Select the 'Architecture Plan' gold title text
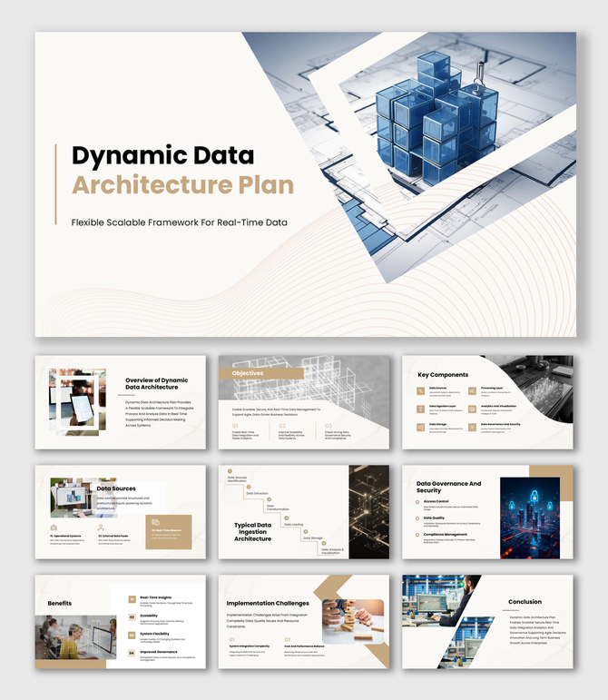This screenshot has width=608, height=700. point(183,185)
